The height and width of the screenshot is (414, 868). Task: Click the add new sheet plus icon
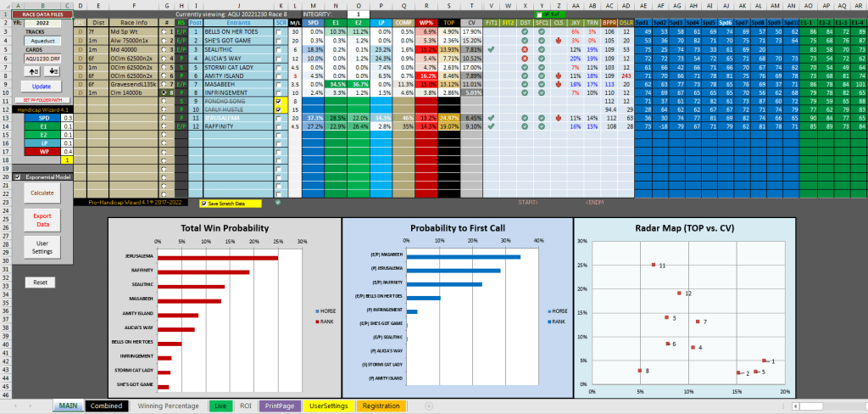429,406
